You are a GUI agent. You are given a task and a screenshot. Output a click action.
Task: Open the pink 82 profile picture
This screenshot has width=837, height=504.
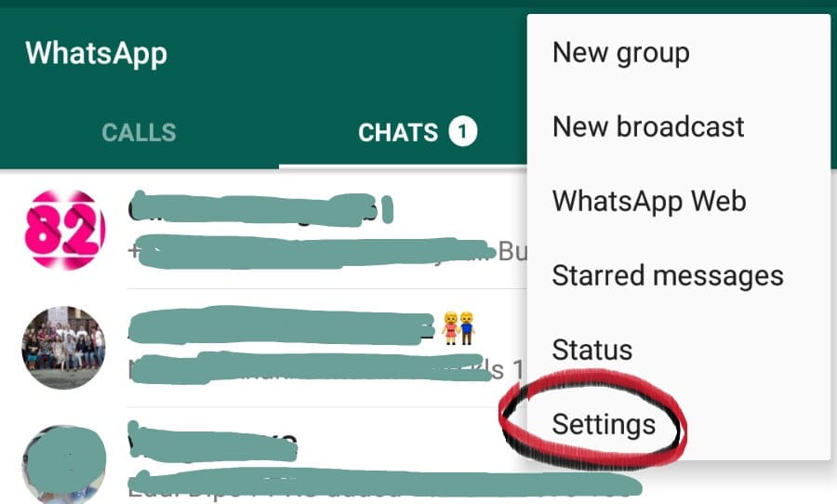tap(64, 230)
